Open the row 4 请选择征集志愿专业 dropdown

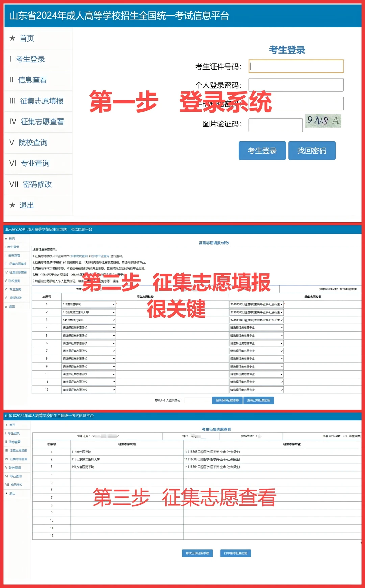point(257,328)
